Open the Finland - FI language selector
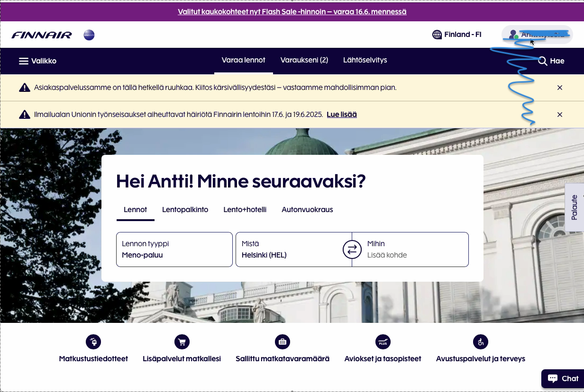The width and height of the screenshot is (584, 392). click(457, 35)
